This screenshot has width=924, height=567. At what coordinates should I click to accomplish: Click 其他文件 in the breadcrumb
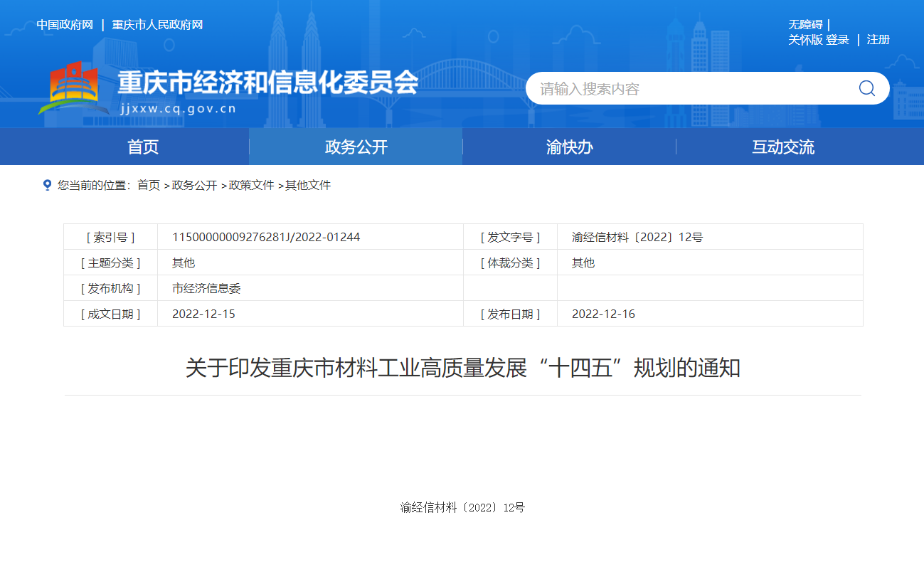pos(308,186)
